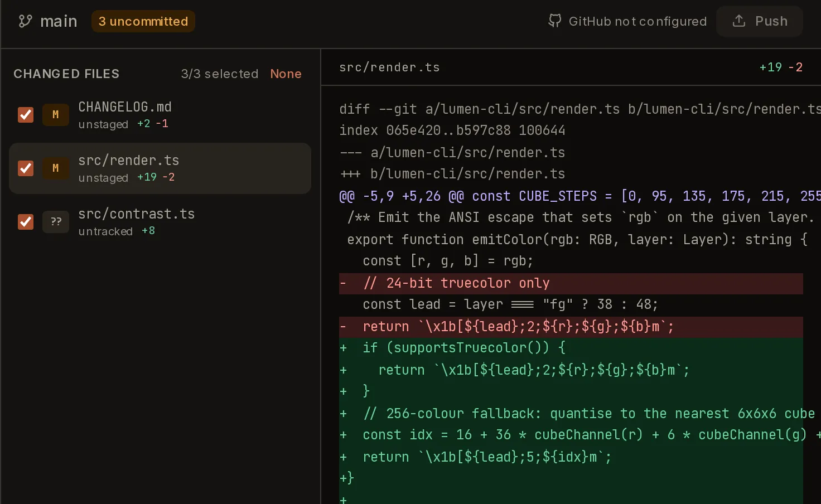Uncheck the src/render.ts checkbox
This screenshot has height=504, width=821.
26,168
